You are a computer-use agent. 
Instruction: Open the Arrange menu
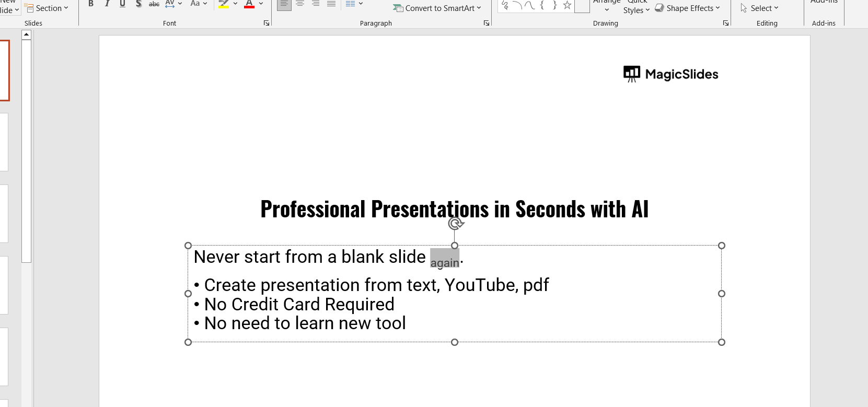click(x=607, y=6)
